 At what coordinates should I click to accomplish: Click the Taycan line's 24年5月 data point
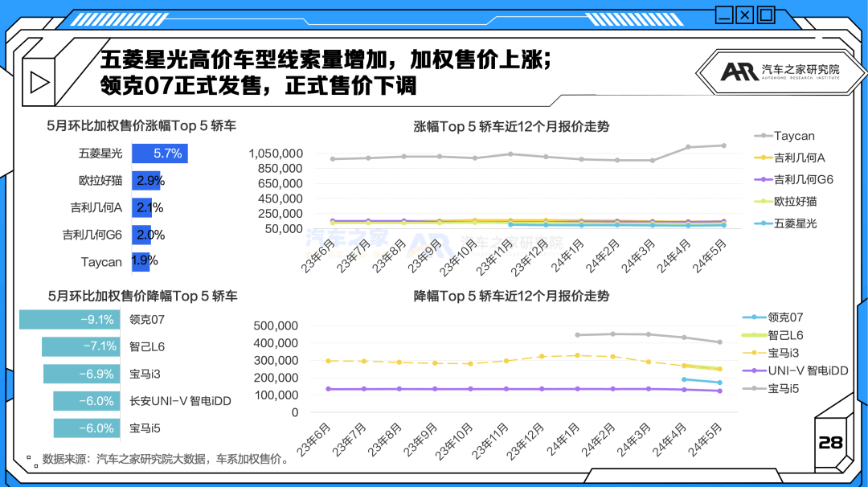(723, 145)
